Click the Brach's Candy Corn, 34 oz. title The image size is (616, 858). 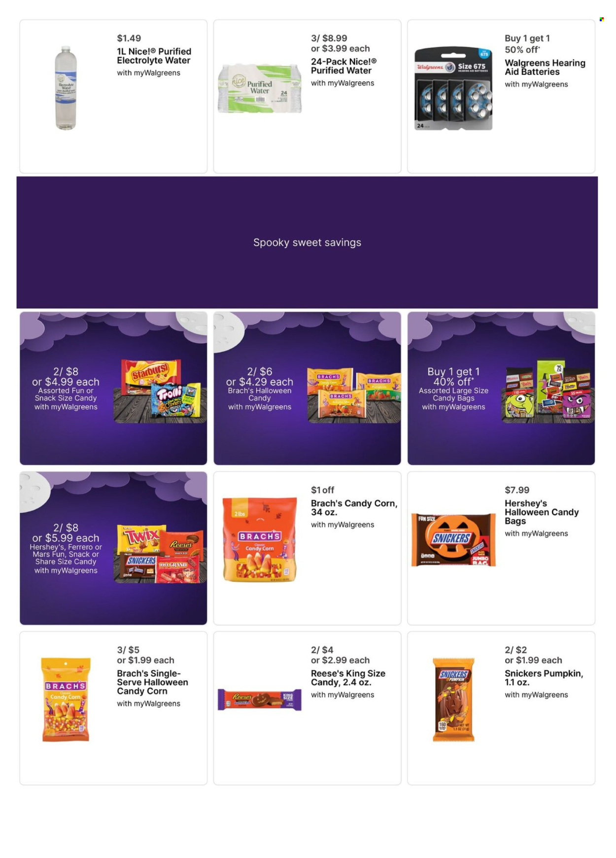(x=354, y=507)
